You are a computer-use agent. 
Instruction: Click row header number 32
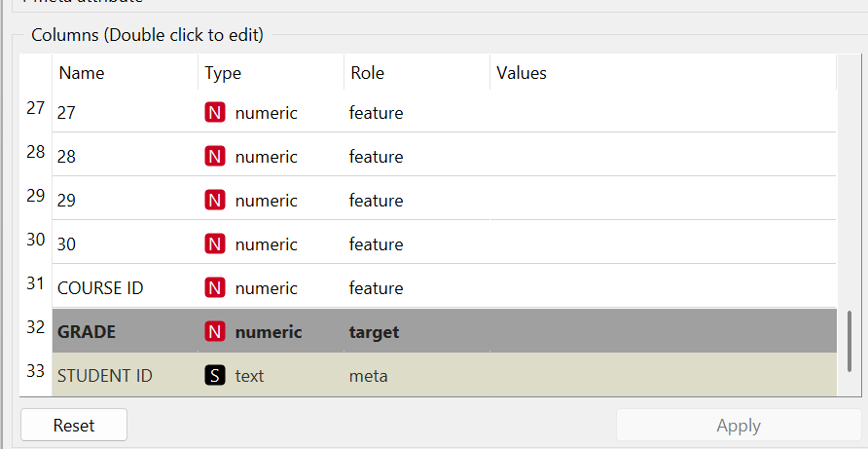tap(36, 327)
